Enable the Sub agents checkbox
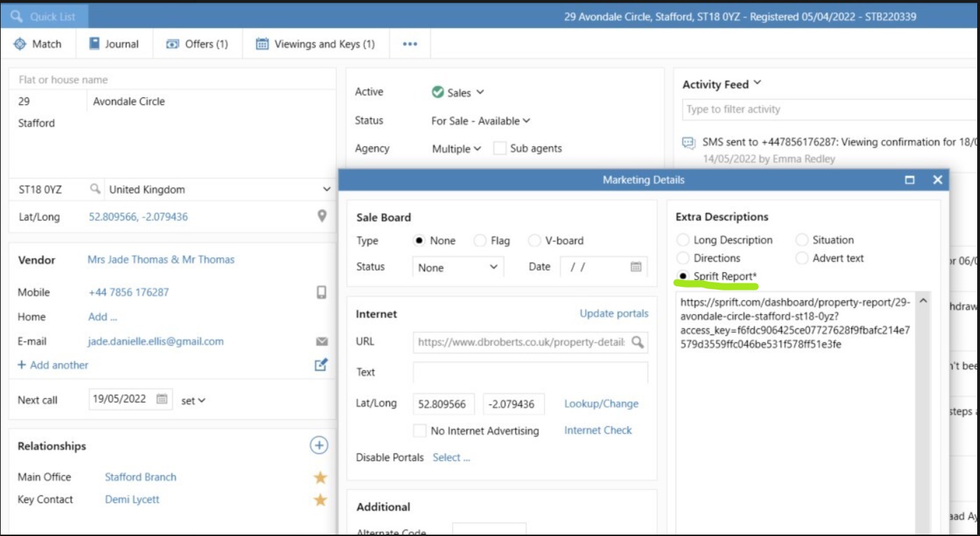The width and height of the screenshot is (980, 536). pyautogui.click(x=499, y=148)
